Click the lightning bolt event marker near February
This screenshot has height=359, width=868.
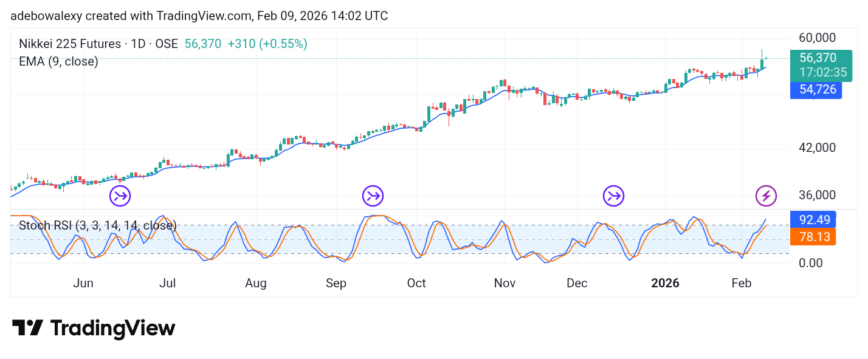[765, 196]
